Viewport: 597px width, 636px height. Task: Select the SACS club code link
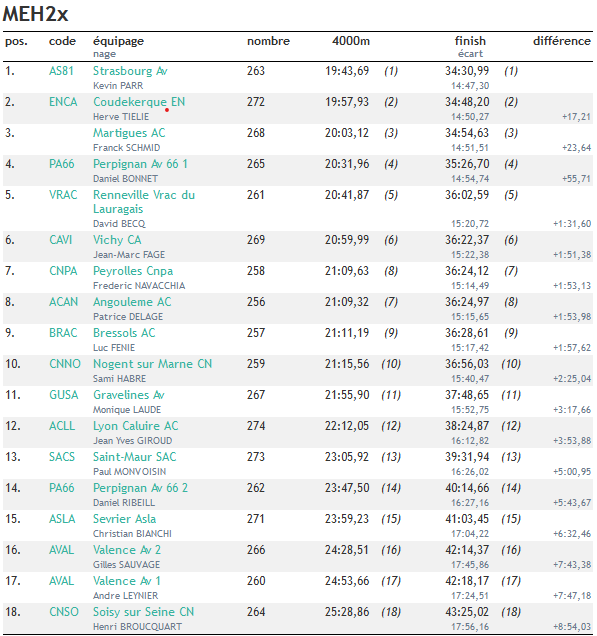[x=62, y=457]
